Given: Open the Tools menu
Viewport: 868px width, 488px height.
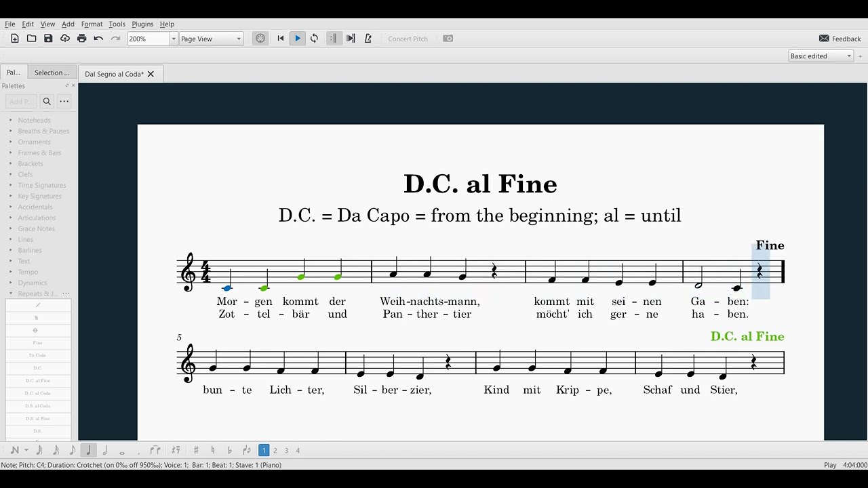Looking at the screenshot, I should pyautogui.click(x=117, y=24).
